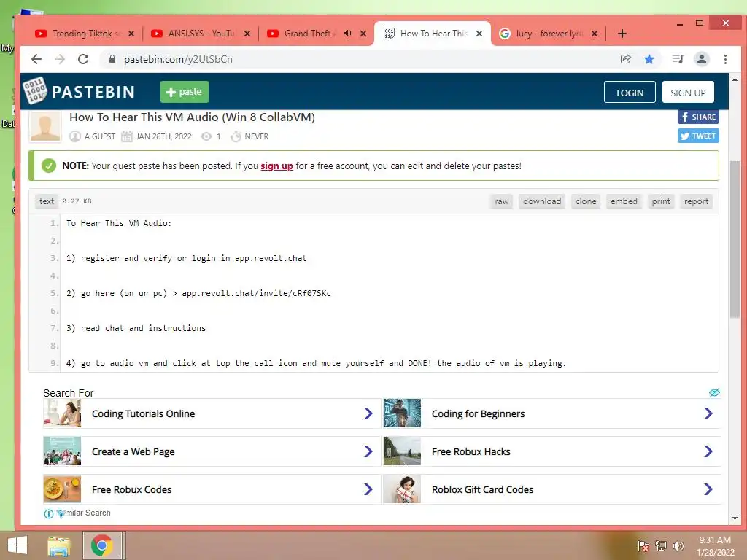
Task: Share the paste on Facebook
Action: (x=698, y=117)
